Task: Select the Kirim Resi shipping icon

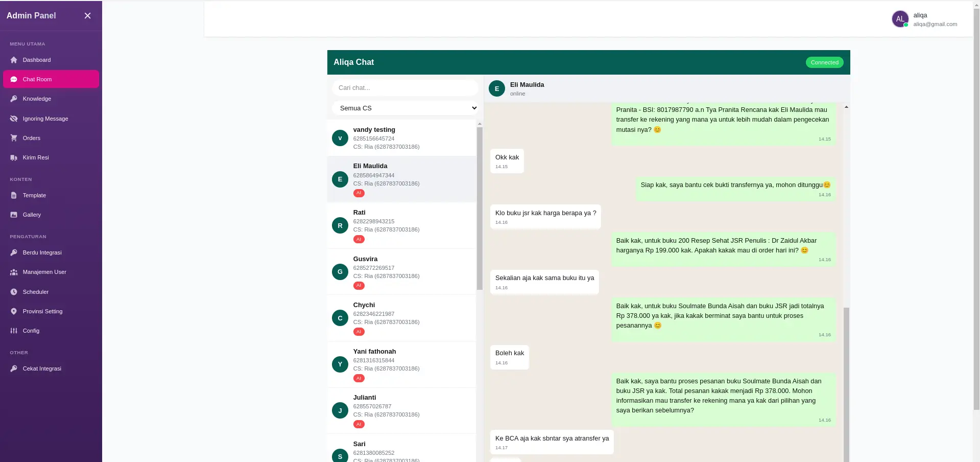Action: coord(13,157)
